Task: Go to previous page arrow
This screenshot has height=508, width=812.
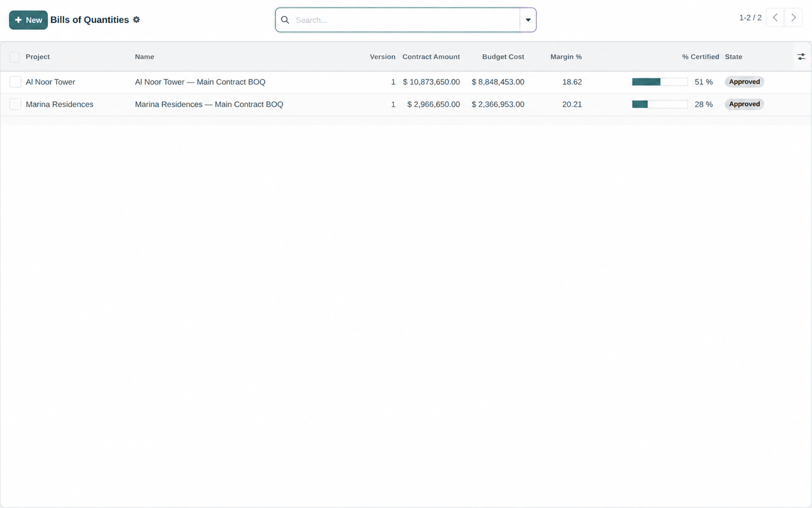Action: pos(775,17)
